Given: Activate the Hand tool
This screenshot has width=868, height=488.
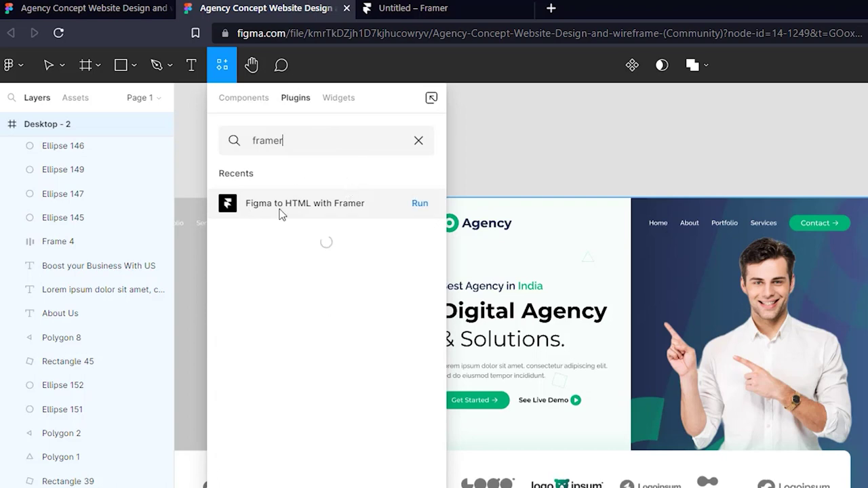Looking at the screenshot, I should 252,65.
